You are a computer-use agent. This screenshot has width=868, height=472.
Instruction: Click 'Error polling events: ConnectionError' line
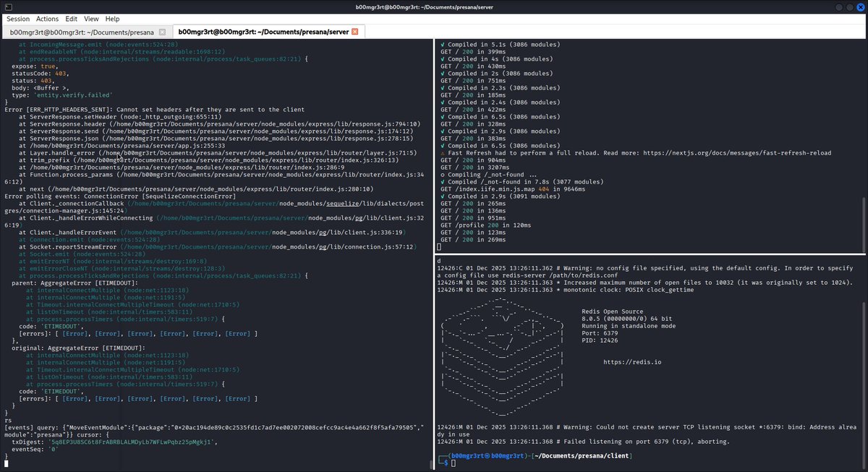120,196
